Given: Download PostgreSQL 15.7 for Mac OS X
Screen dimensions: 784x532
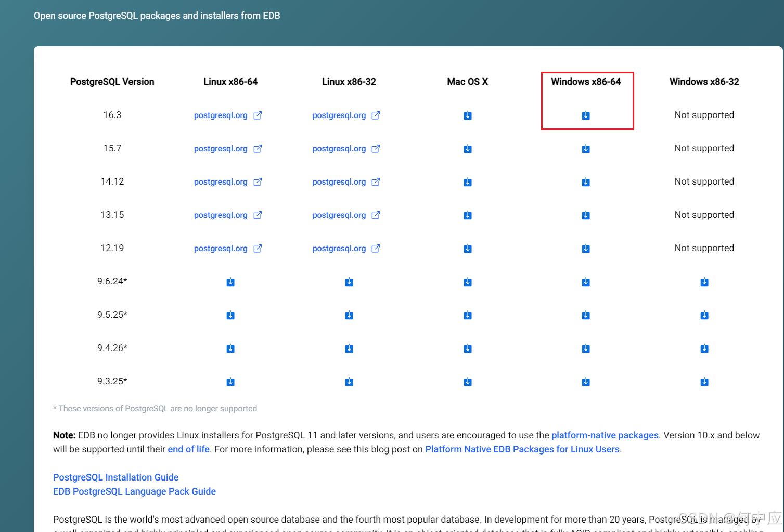Looking at the screenshot, I should pos(468,149).
